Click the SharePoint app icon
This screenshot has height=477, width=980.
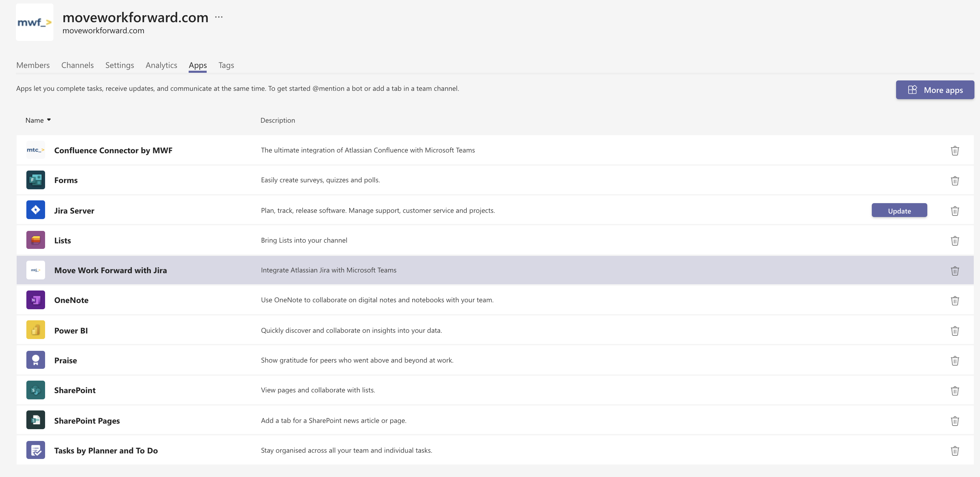coord(35,390)
